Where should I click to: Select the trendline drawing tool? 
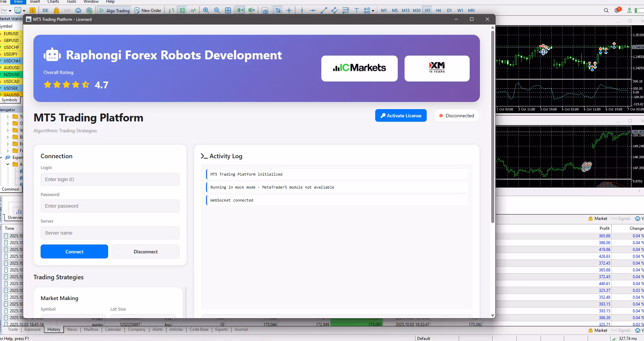(324, 11)
